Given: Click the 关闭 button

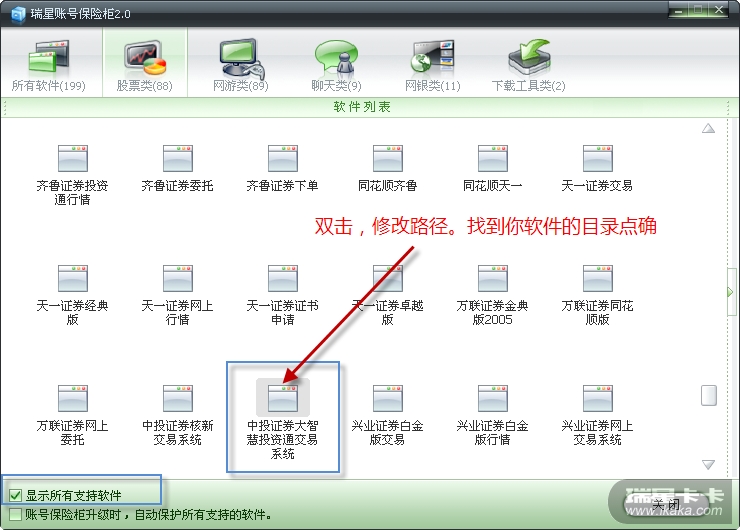Looking at the screenshot, I should (x=666, y=505).
